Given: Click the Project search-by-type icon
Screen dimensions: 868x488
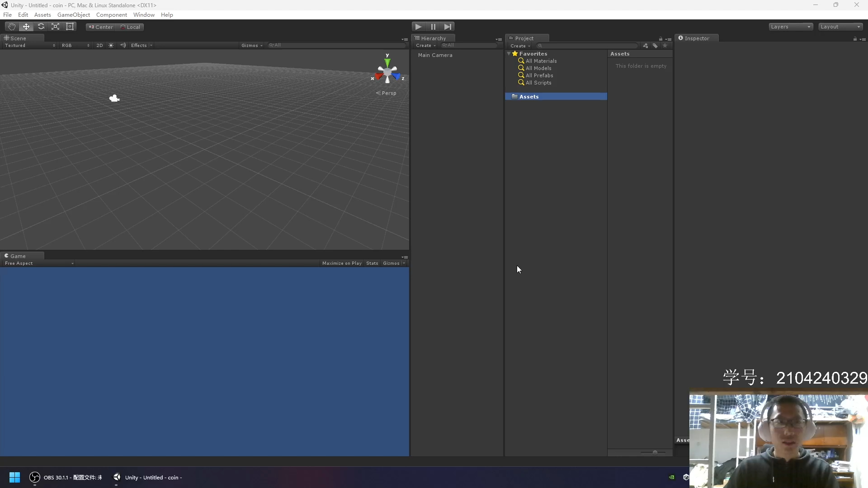Looking at the screenshot, I should 646,46.
